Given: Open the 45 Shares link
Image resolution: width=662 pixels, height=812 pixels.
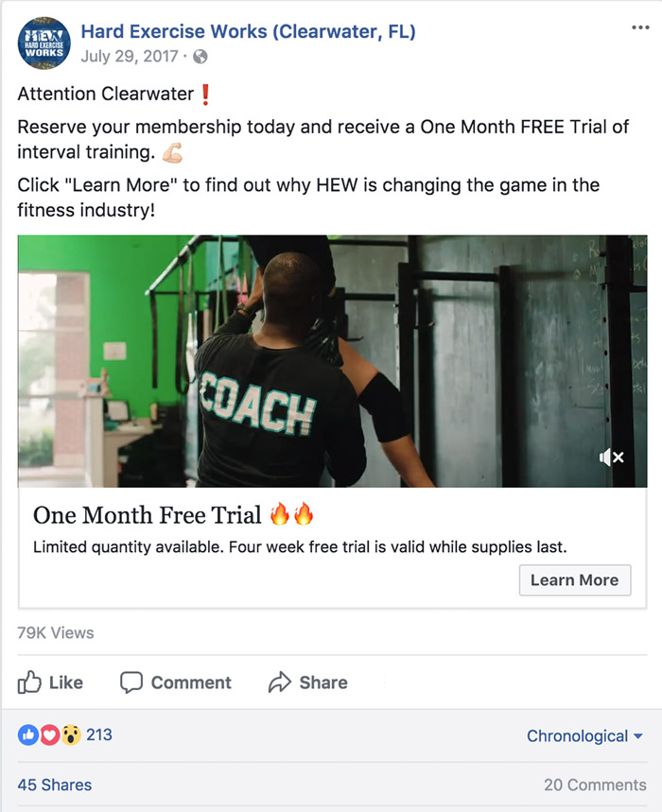Looking at the screenshot, I should [x=55, y=786].
